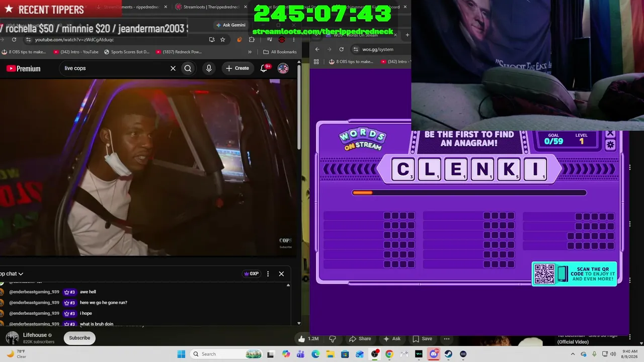Show hidden system tray icons

573,354
